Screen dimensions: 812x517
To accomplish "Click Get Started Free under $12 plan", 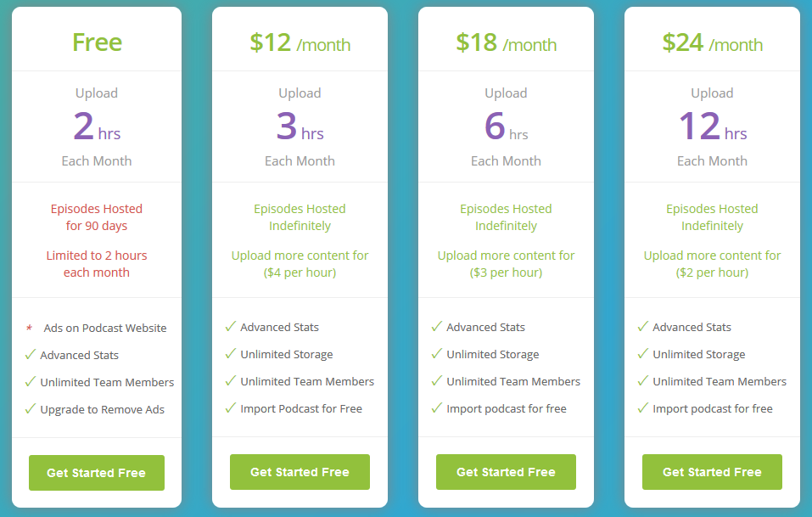I will click(300, 472).
